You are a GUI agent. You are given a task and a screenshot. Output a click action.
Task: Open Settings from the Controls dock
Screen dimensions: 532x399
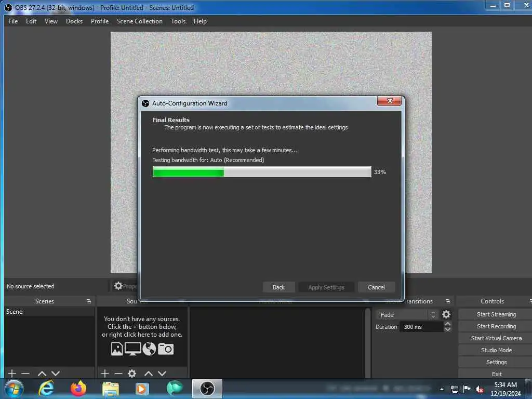(x=496, y=362)
